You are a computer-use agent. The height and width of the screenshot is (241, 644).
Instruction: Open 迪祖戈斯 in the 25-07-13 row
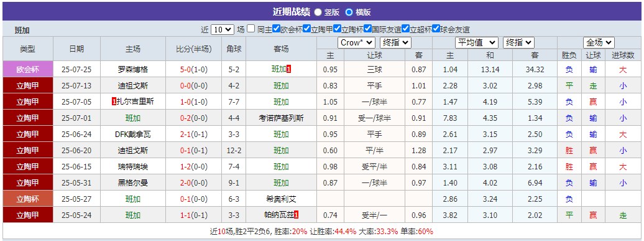(132, 85)
